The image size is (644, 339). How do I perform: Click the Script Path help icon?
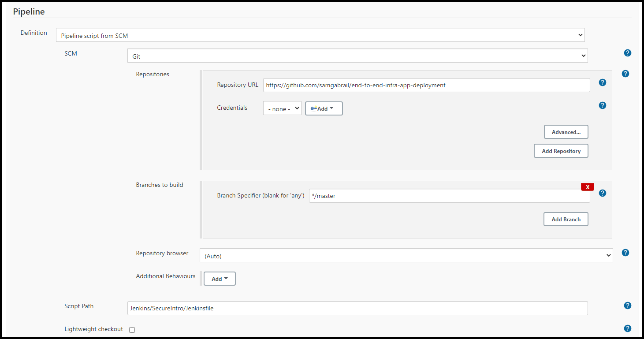[x=627, y=305]
